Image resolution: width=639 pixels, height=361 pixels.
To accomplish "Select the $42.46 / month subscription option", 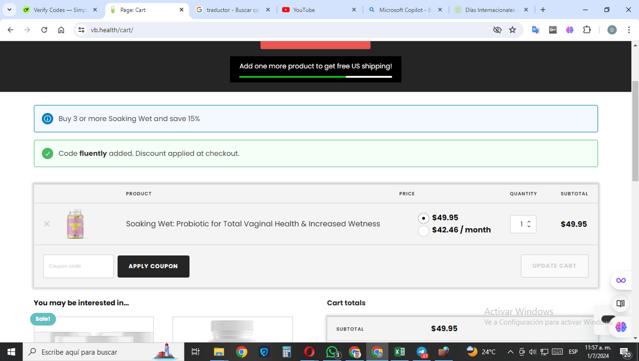I will (x=423, y=231).
